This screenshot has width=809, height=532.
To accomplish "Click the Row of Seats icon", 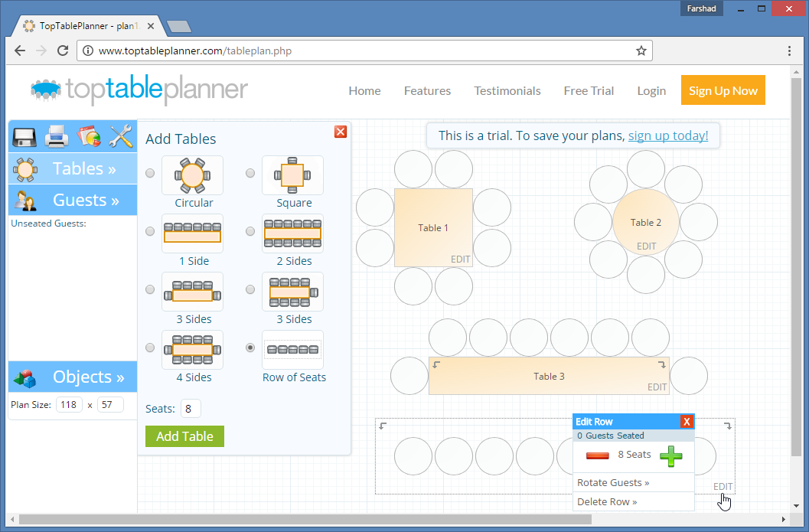I will click(292, 350).
